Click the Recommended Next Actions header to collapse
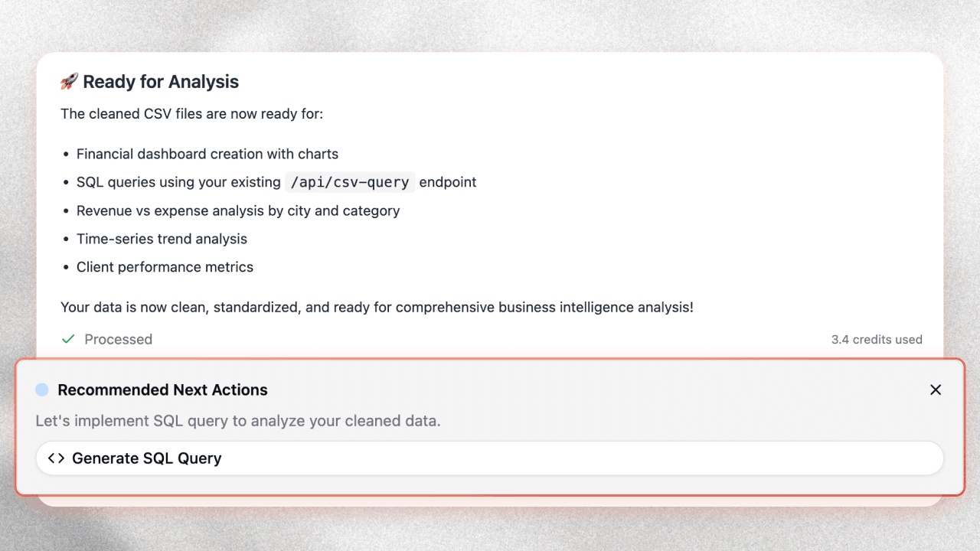 click(x=162, y=390)
